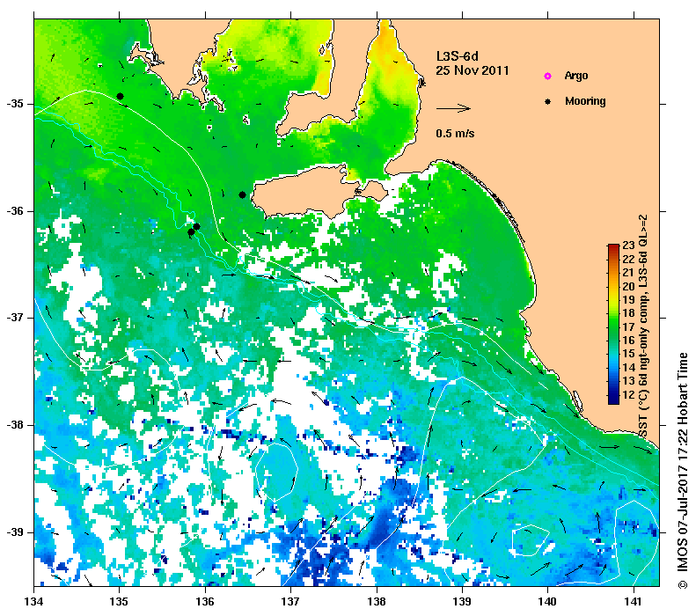
Task: Click latitude axis label '-36'
Action: click(15, 211)
